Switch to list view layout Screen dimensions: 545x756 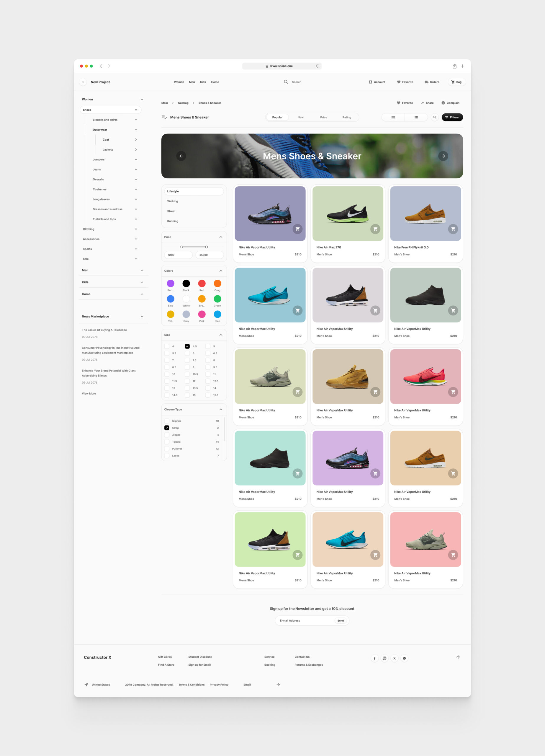click(416, 117)
